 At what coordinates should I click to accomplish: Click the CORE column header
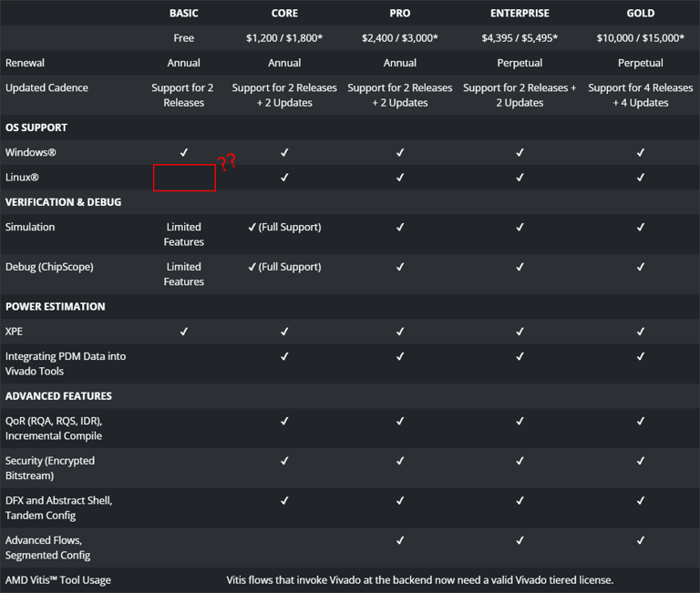click(284, 13)
